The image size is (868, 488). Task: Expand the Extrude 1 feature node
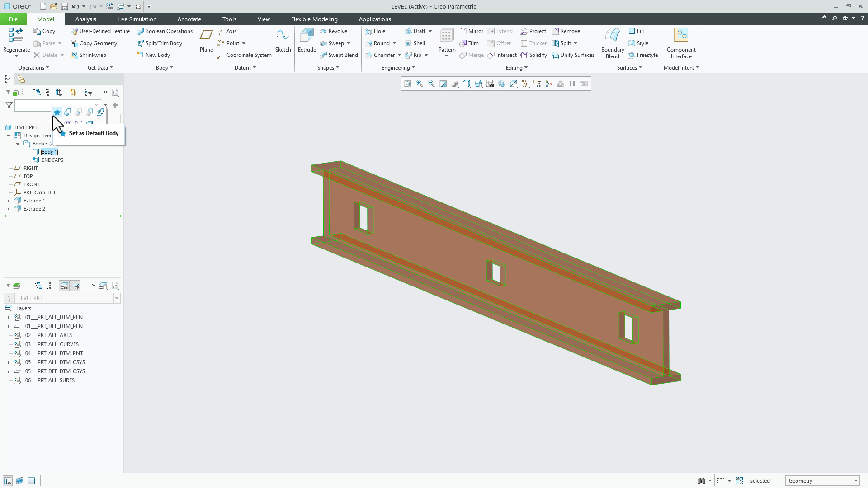pos(9,201)
